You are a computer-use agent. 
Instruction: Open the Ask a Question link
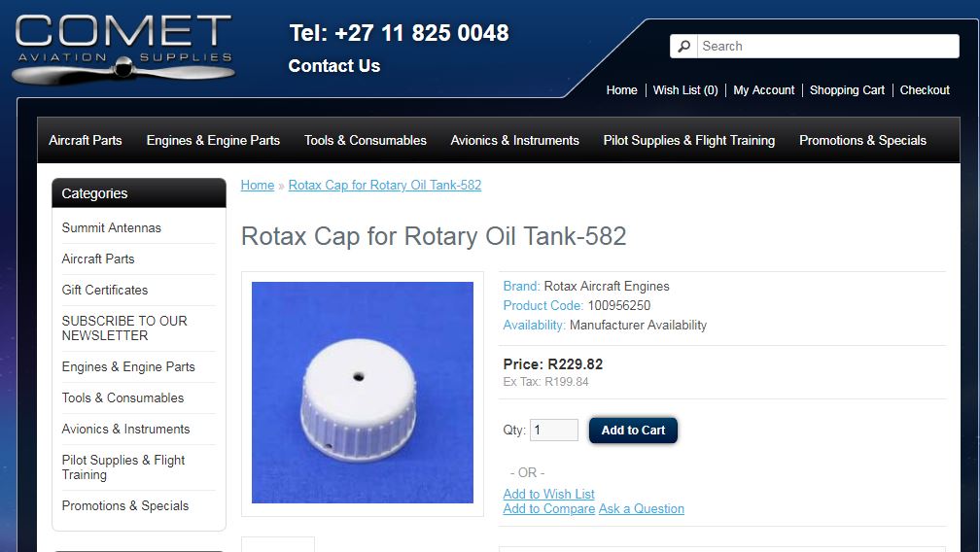642,509
